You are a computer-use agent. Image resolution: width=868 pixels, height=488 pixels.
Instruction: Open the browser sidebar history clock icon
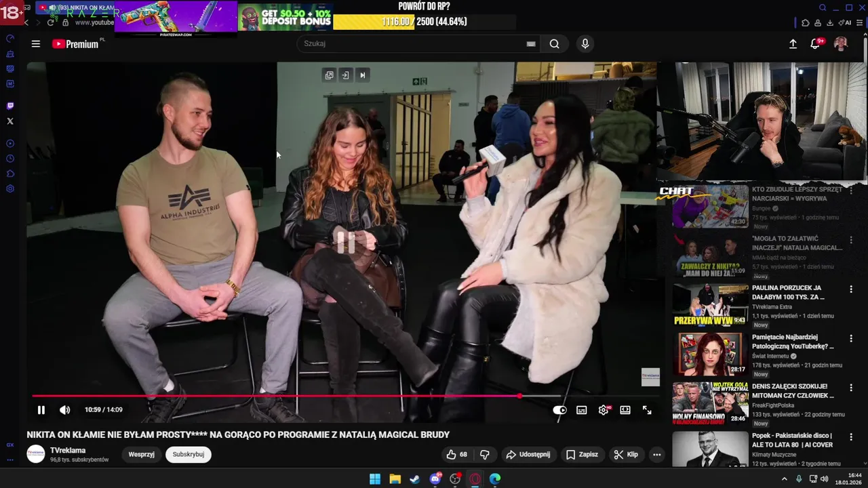pyautogui.click(x=9, y=159)
